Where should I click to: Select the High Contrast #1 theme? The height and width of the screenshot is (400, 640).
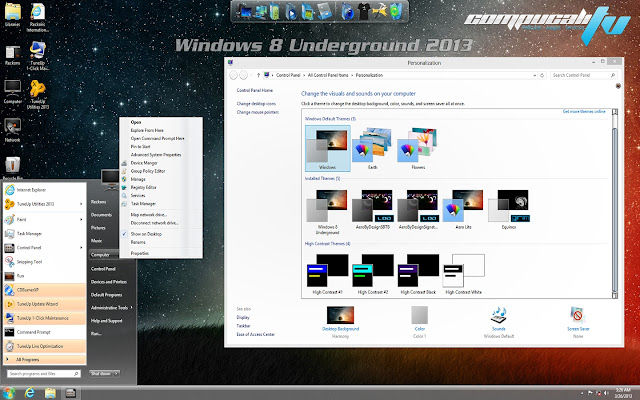click(x=327, y=274)
